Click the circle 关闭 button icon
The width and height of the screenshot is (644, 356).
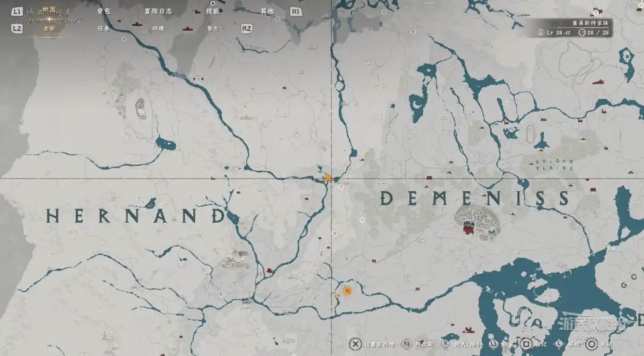click(592, 344)
